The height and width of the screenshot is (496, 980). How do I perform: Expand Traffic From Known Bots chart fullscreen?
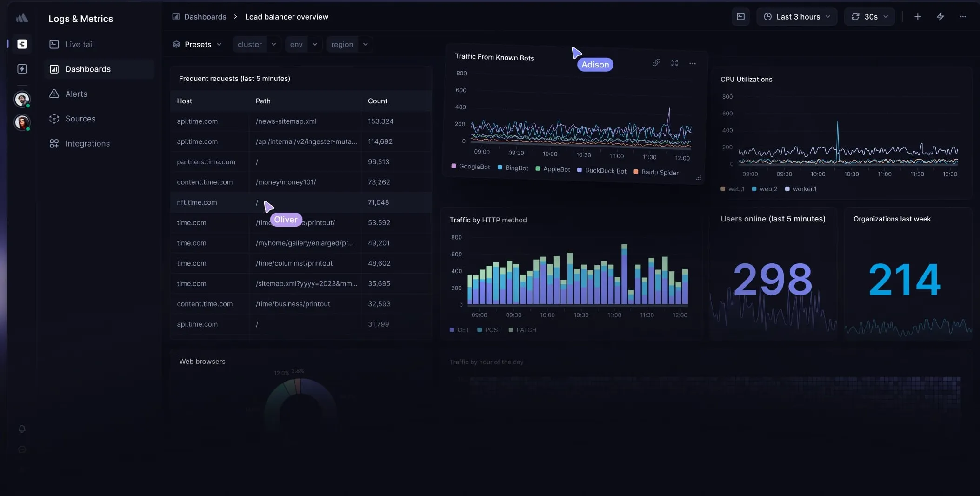tap(674, 63)
